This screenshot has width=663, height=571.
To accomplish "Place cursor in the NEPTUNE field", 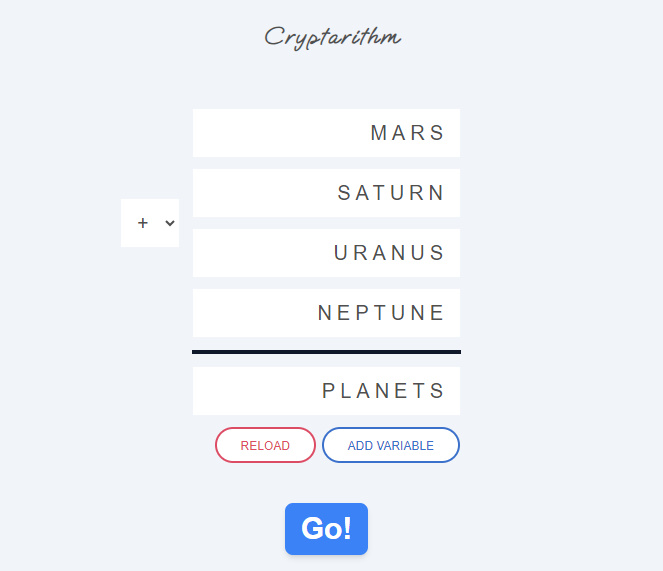I will tap(326, 313).
